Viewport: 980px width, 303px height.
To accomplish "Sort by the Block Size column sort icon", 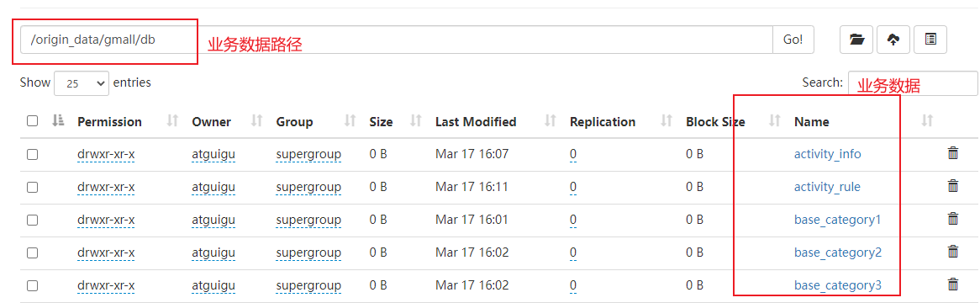I will pos(774,121).
